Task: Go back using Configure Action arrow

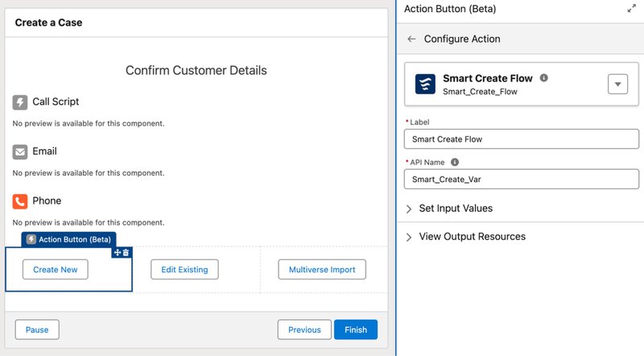Action: point(411,39)
